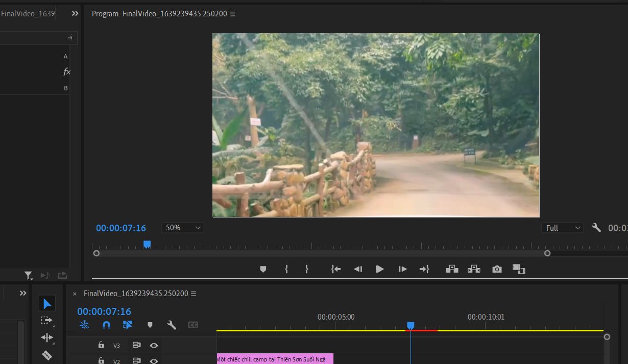Viewport: 628px width, 364px height.
Task: Toggle the lock on track V3
Action: tap(101, 345)
